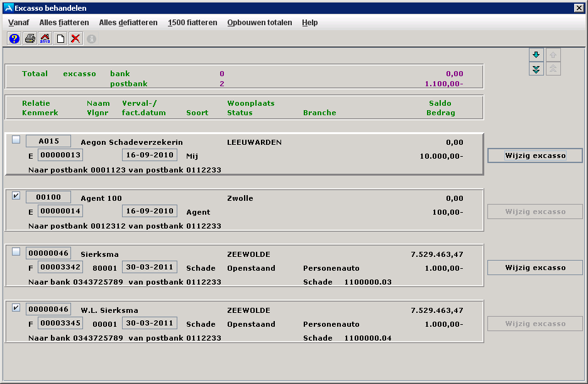588x384 pixels.
Task: Open the Opbouwen totalen menu
Action: pos(260,23)
